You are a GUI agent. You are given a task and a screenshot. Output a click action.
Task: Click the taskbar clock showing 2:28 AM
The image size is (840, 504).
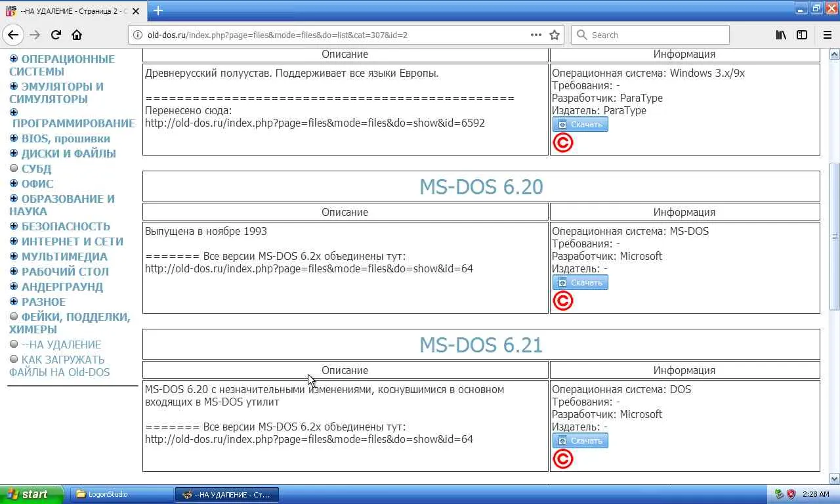click(x=816, y=494)
